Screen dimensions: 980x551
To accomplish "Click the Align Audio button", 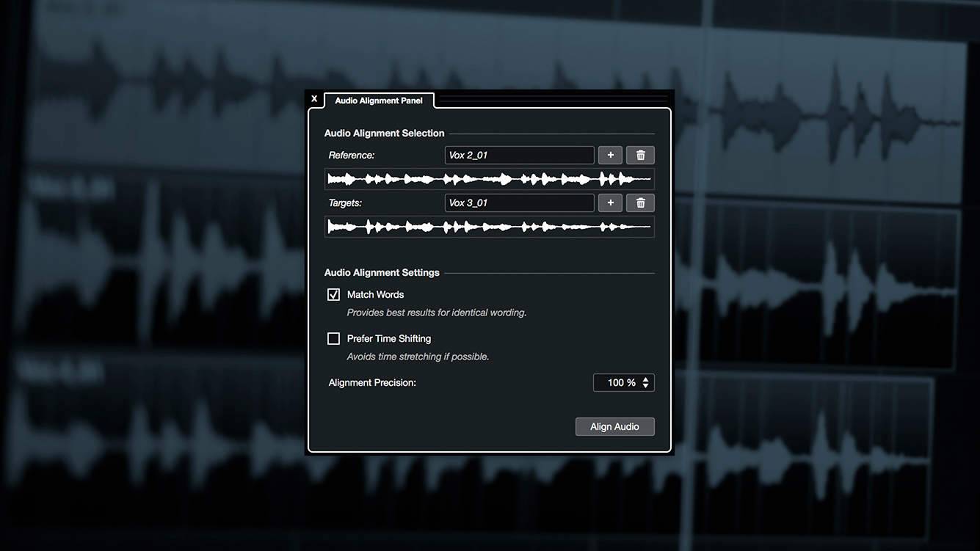I will 615,426.
